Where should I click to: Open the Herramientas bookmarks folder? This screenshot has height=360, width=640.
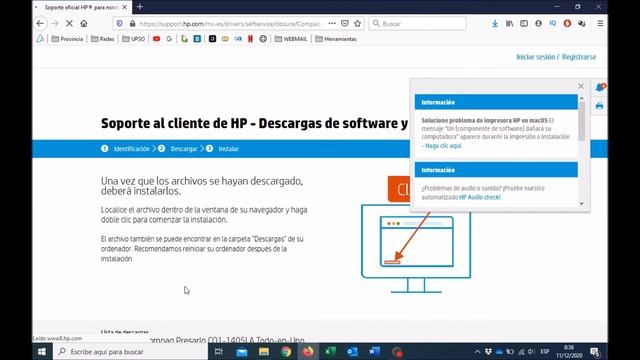pos(336,39)
